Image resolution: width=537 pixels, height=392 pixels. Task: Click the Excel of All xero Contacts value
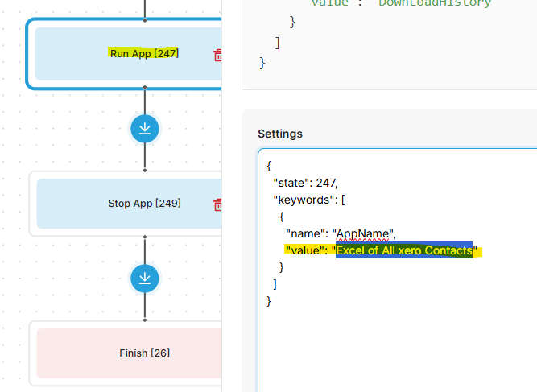[x=404, y=250]
